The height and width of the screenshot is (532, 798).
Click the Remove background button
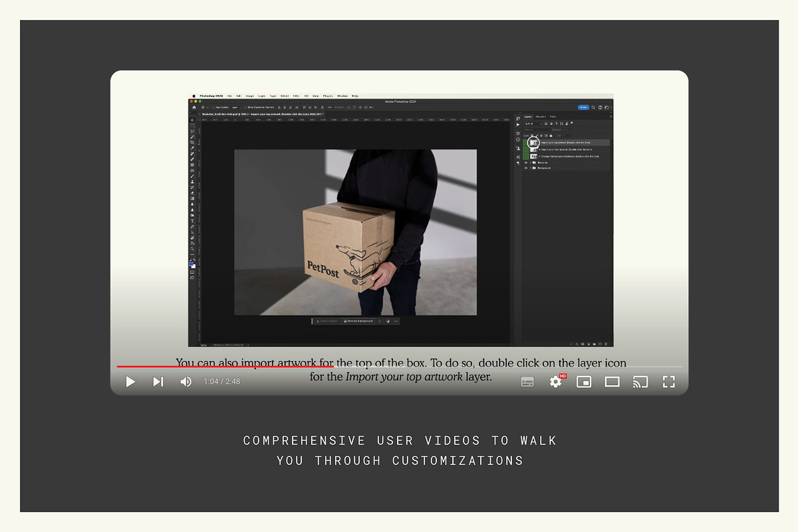pyautogui.click(x=359, y=321)
